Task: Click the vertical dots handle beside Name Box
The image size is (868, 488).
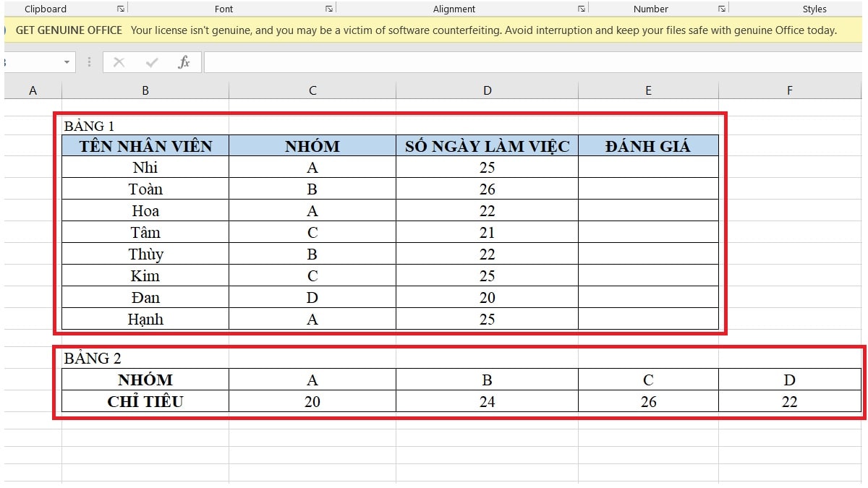Action: [90, 62]
